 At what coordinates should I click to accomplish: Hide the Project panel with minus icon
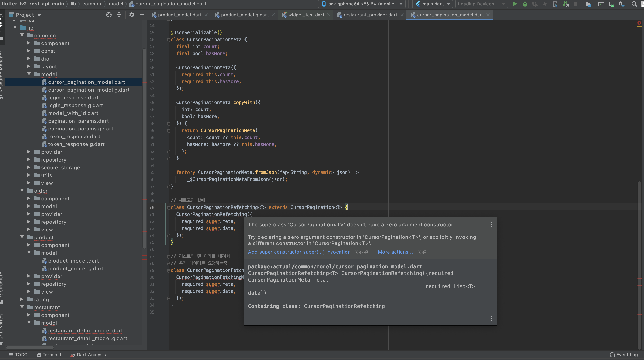(x=142, y=15)
